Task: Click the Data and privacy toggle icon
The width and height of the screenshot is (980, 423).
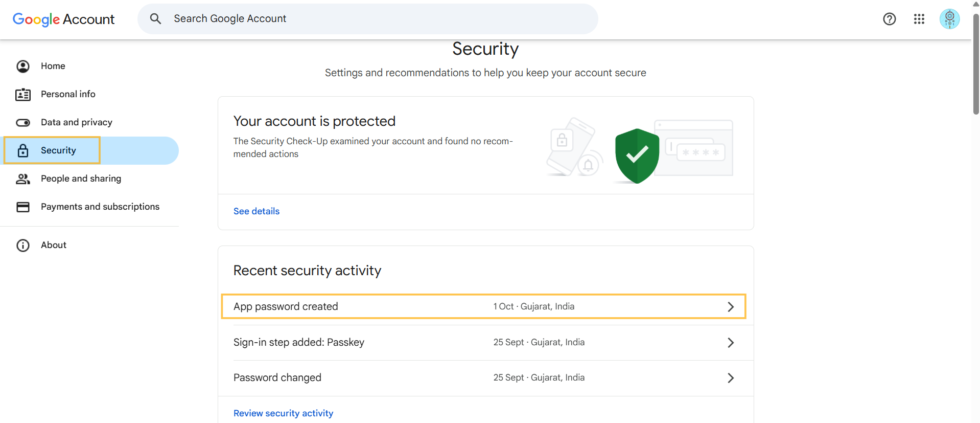Action: (23, 122)
